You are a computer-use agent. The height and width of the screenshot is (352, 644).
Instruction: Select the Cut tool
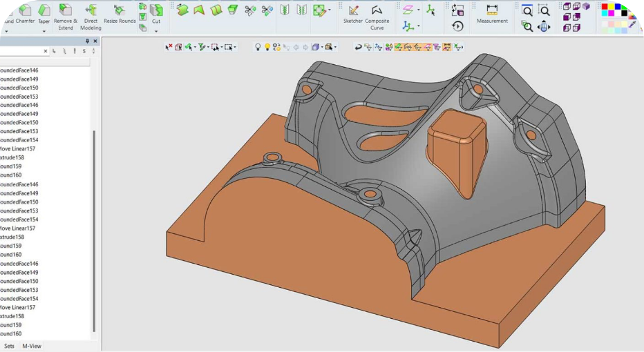156,14
